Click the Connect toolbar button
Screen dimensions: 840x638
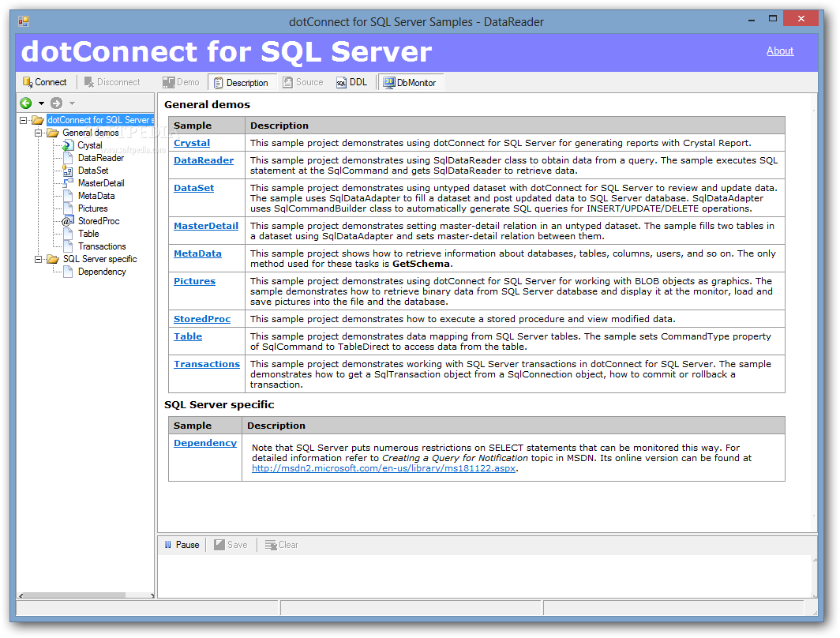click(44, 82)
